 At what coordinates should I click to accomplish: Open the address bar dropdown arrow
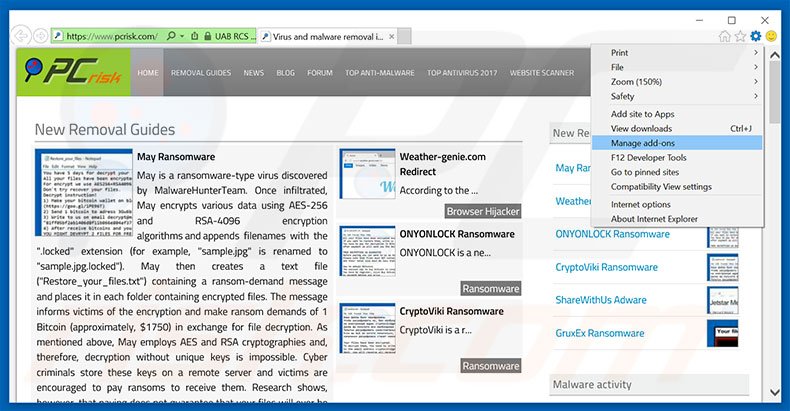pos(182,36)
